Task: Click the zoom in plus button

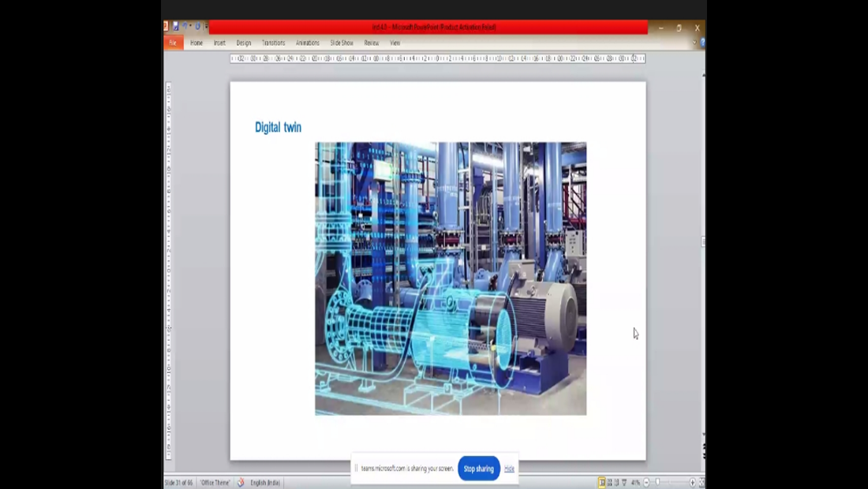Action: [x=693, y=483]
